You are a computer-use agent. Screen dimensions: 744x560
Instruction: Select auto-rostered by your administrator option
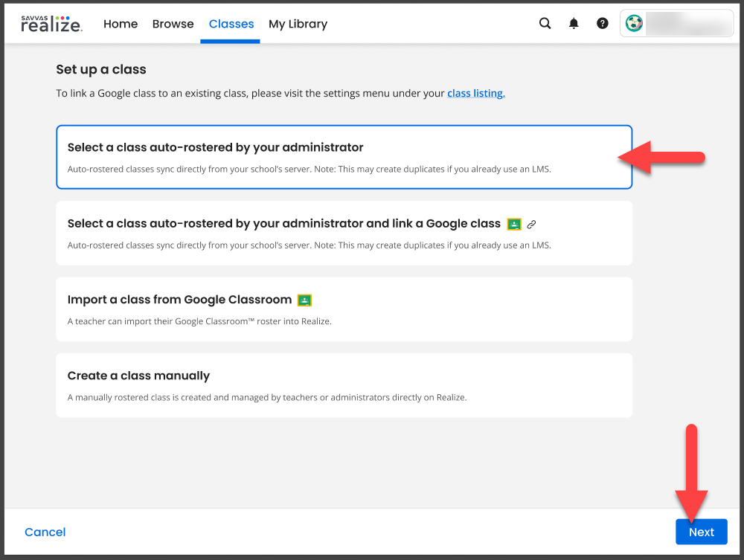pyautogui.click(x=344, y=157)
